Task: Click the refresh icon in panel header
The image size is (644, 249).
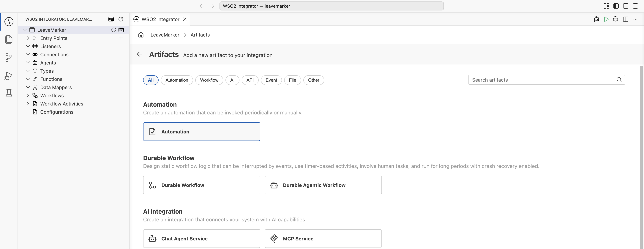Action: [121, 19]
